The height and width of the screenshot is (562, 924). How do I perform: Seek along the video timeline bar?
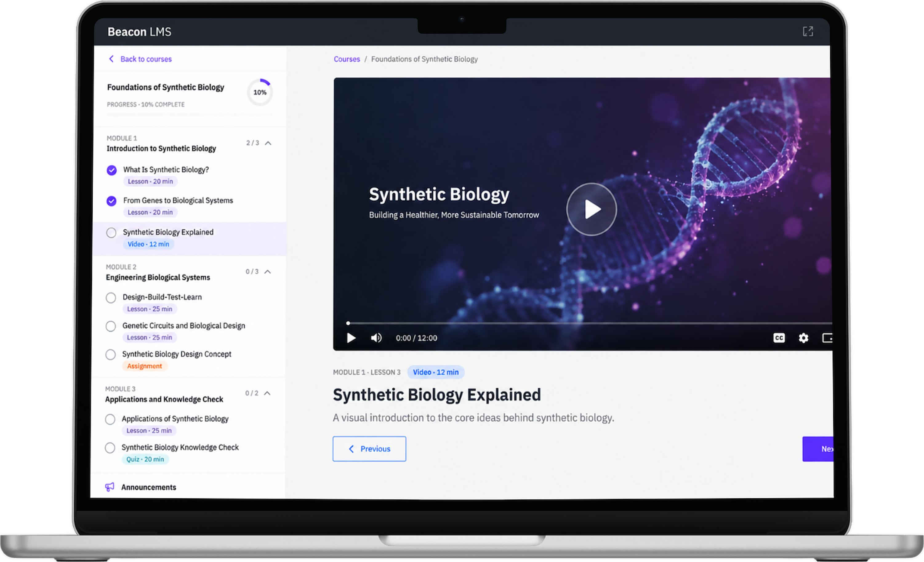point(589,323)
